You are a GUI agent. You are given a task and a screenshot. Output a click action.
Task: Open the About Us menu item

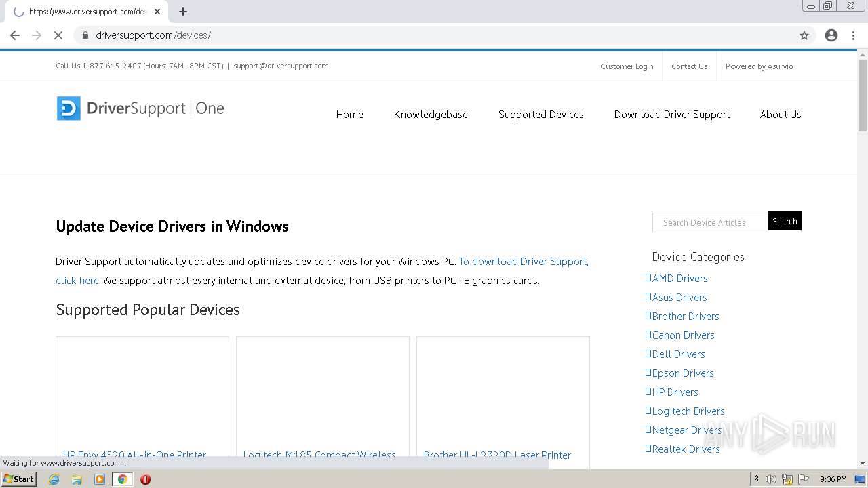coord(781,115)
